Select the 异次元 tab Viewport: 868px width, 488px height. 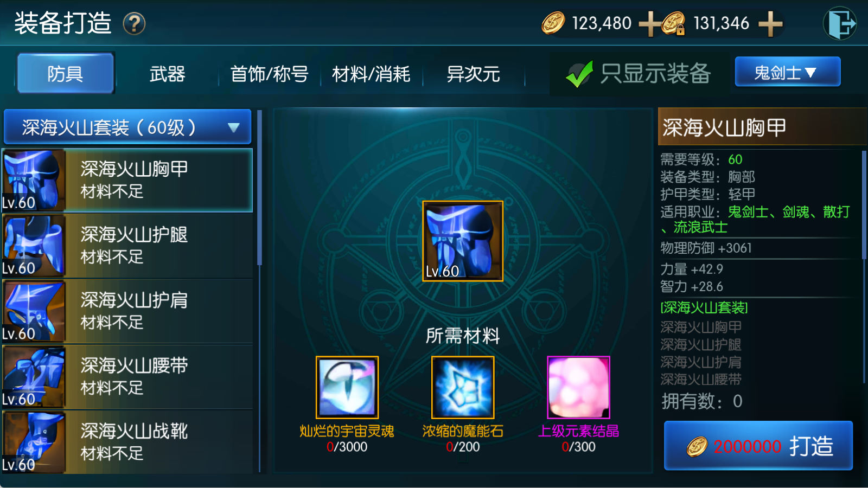tap(473, 74)
